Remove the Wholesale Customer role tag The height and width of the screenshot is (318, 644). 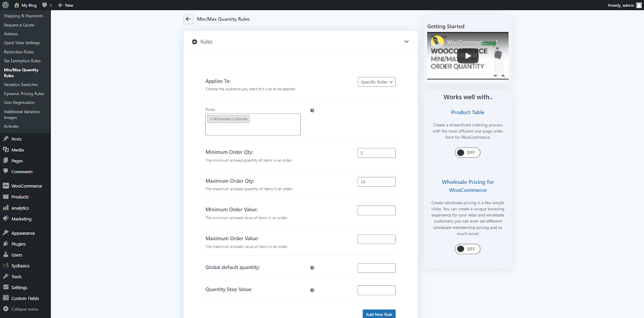pyautogui.click(x=211, y=119)
